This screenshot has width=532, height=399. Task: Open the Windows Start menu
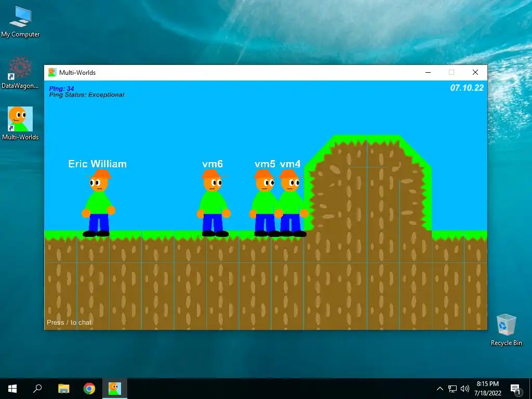12,389
